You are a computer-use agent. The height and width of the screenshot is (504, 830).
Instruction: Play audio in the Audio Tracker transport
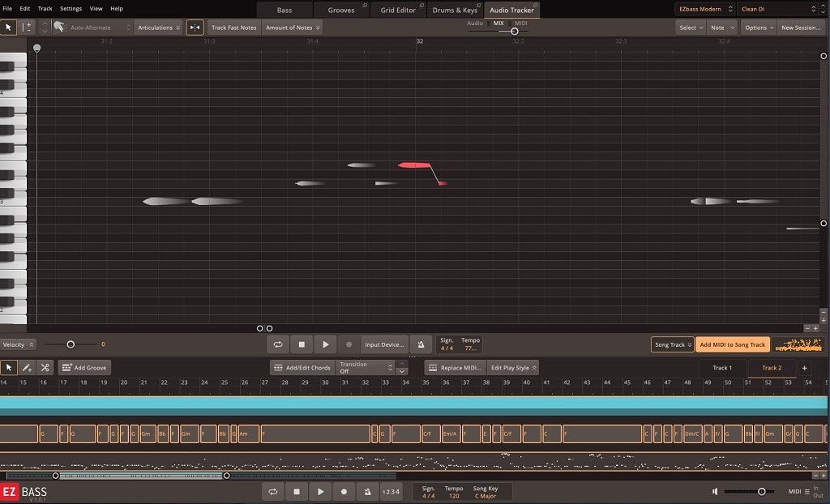click(x=326, y=344)
